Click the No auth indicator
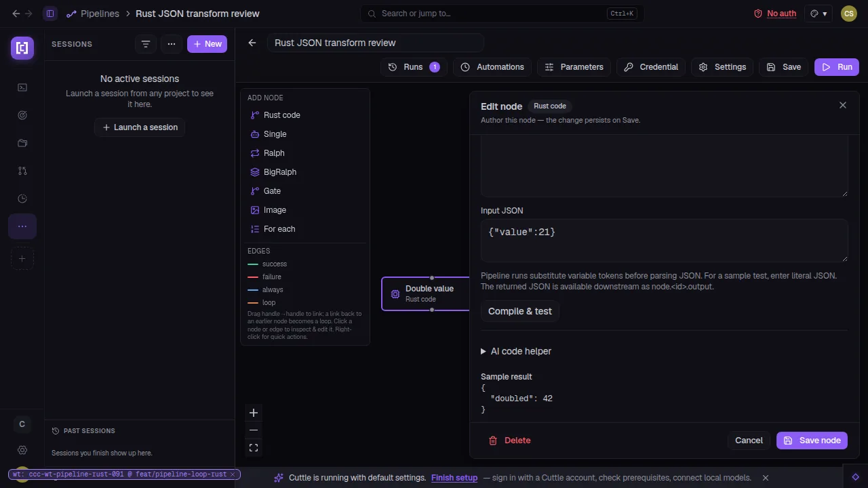The width and height of the screenshot is (868, 488). pyautogui.click(x=775, y=14)
